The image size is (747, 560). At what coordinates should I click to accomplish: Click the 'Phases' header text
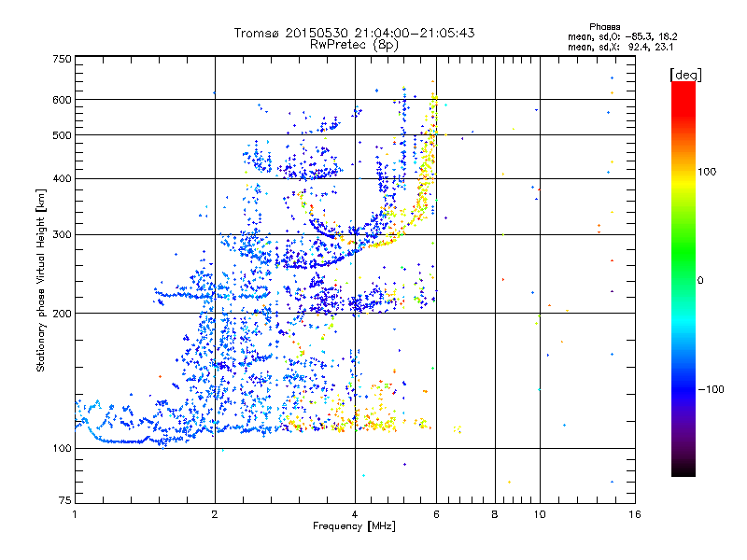coord(604,27)
